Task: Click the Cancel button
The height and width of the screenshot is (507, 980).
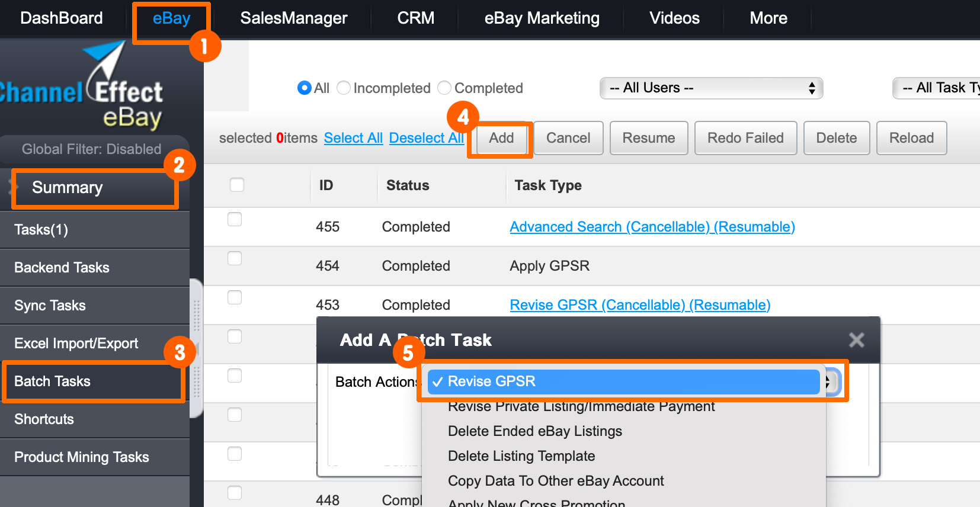Action: (568, 138)
